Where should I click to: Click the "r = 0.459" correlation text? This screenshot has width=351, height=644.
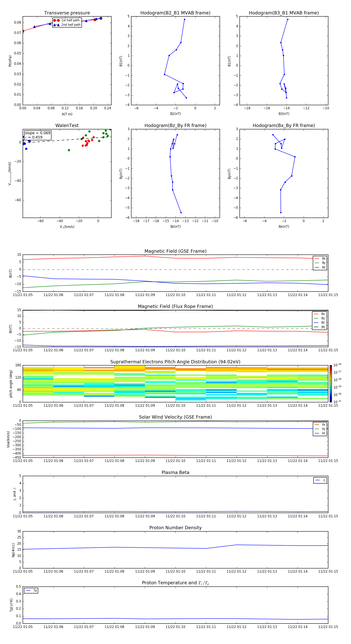[34, 137]
